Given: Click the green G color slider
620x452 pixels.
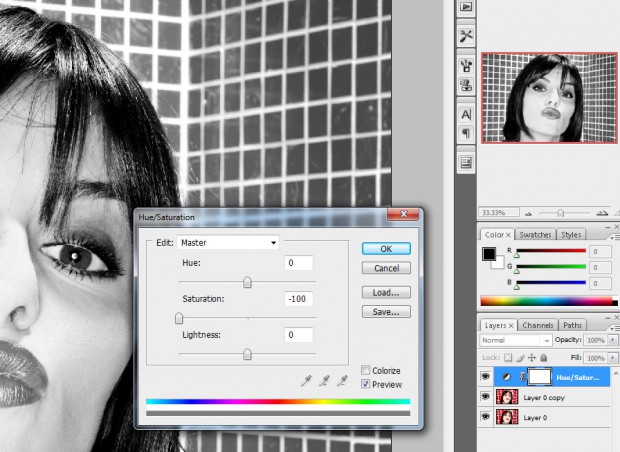Looking at the screenshot, I should point(551,267).
